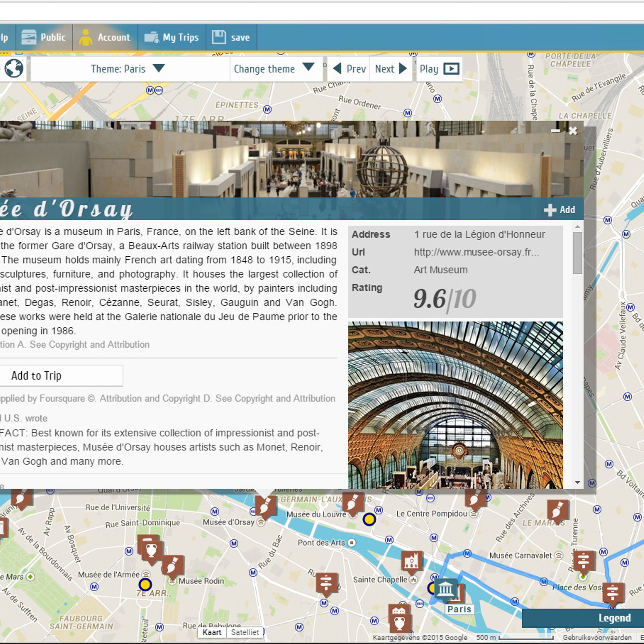Screen dimensions: 644x644
Task: Close the Musée d'Orsay info panel
Action: (x=573, y=130)
